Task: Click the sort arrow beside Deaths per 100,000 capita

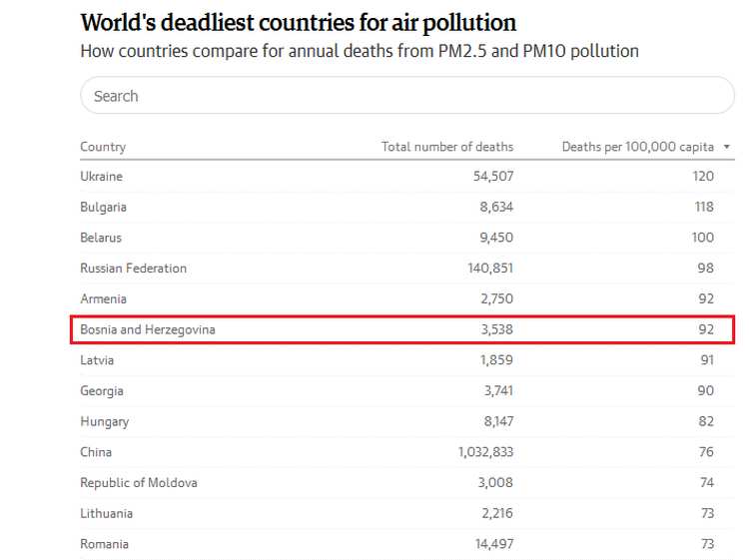Action: point(727,147)
